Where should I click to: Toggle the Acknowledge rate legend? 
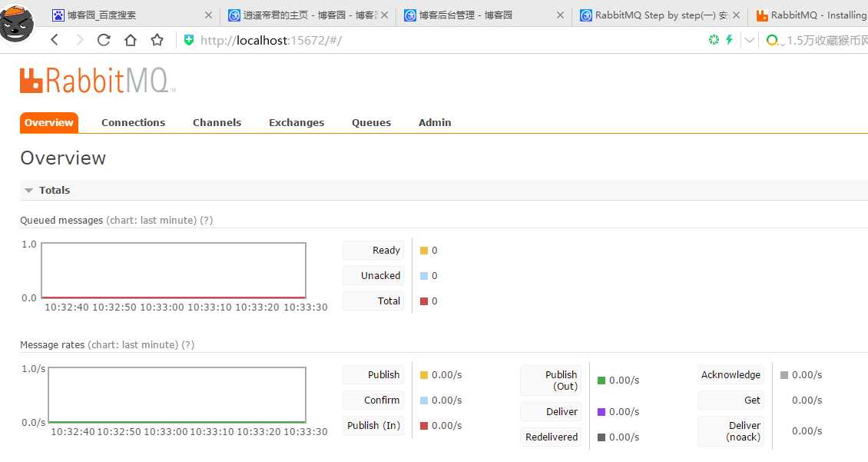[731, 374]
